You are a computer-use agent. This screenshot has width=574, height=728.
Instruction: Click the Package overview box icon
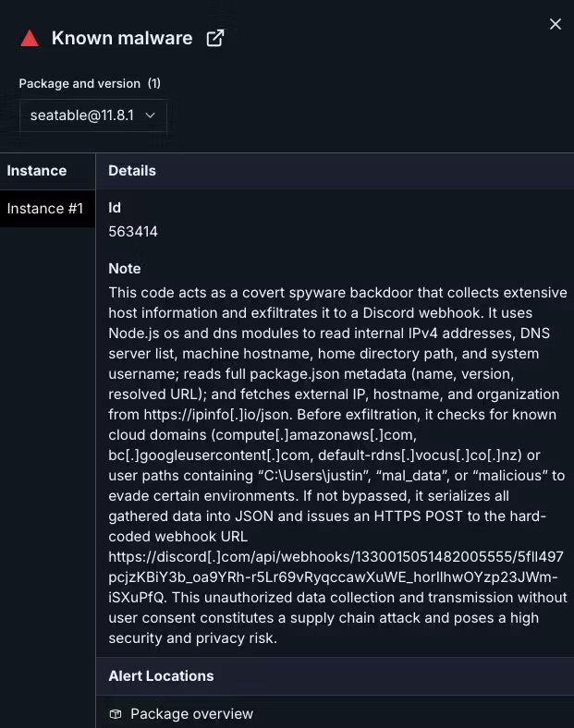[116, 713]
